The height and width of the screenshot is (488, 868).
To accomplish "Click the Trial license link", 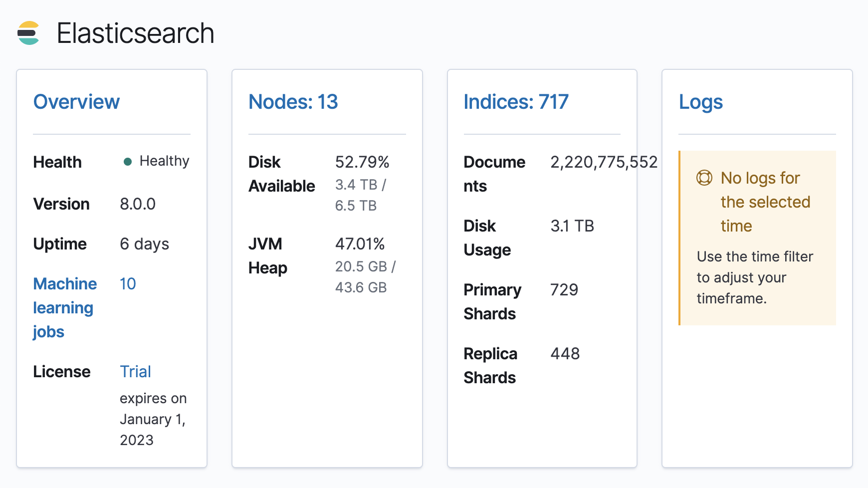I will click(x=135, y=371).
